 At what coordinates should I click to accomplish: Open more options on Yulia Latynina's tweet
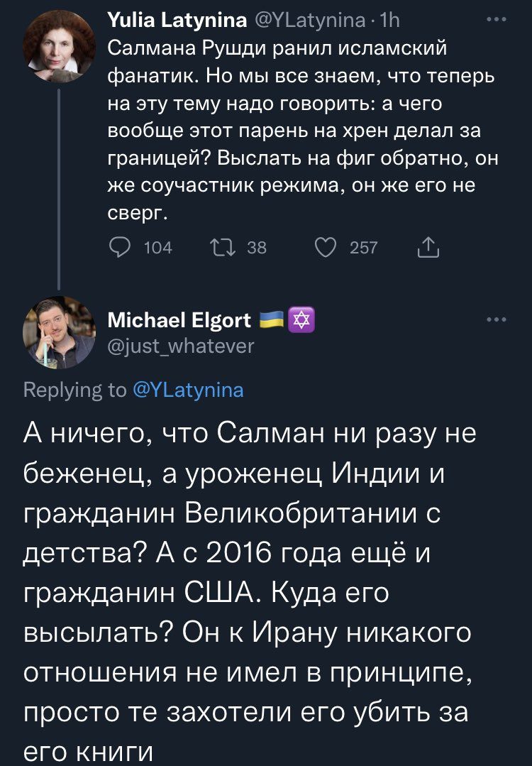(497, 21)
